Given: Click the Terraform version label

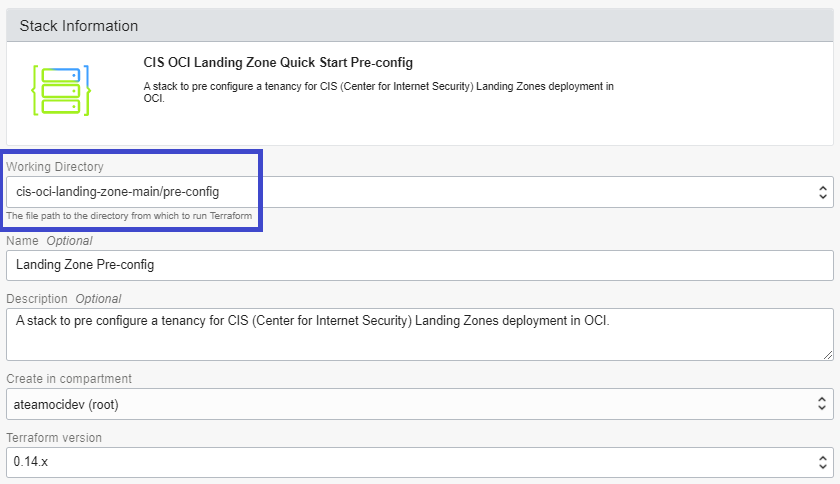Looking at the screenshot, I should click(54, 437).
